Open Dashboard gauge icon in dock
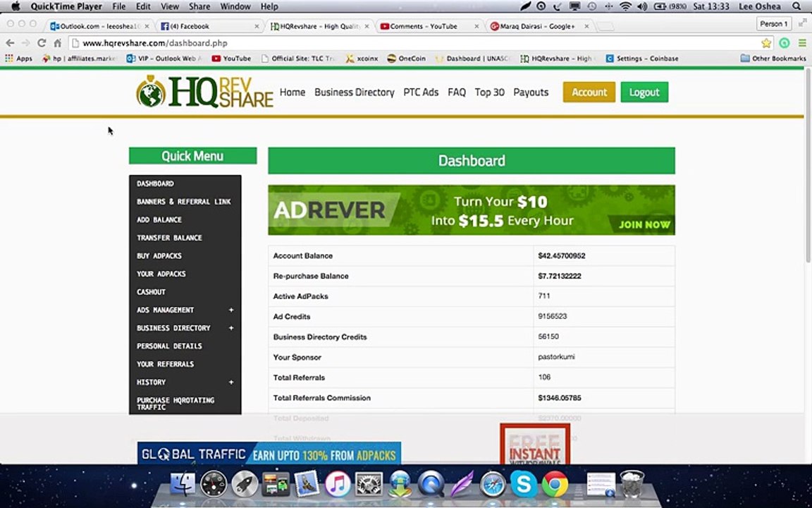 214,484
